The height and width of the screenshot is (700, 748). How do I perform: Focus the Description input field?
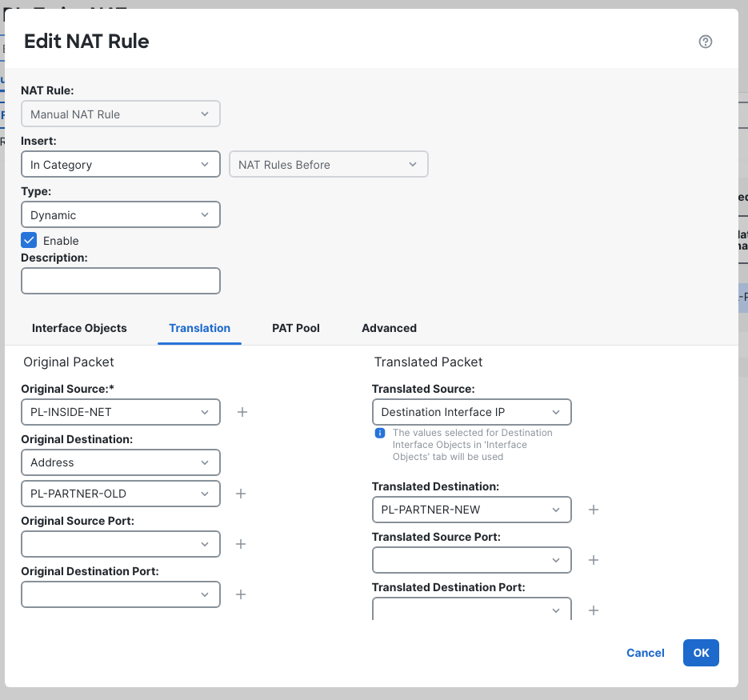point(121,281)
